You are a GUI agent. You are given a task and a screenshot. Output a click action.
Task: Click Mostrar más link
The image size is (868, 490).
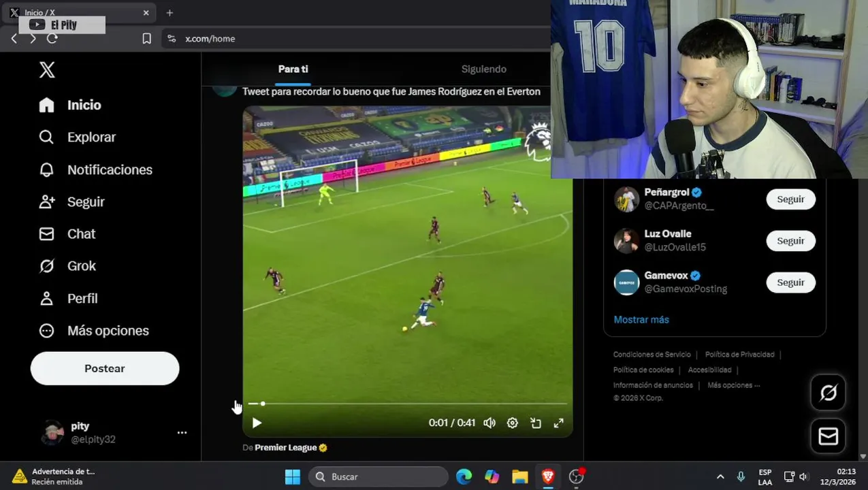(x=641, y=319)
